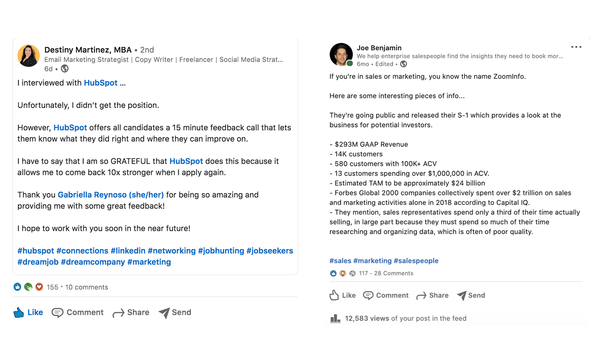The height and width of the screenshot is (364, 606).
Task: View the 10 comments on Destiny's post
Action: click(x=86, y=287)
